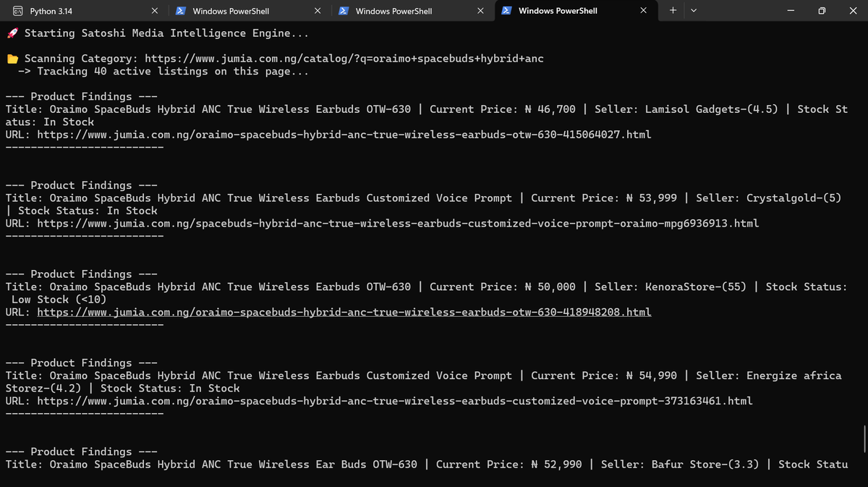Image resolution: width=868 pixels, height=487 pixels.
Task: Close the first Windows PowerShell tab
Action: 318,11
